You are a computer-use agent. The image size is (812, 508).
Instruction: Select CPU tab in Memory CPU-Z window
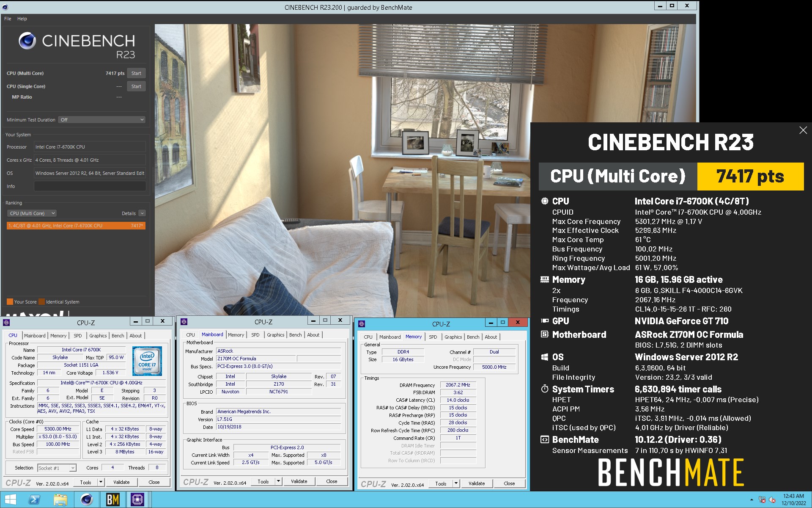point(368,337)
